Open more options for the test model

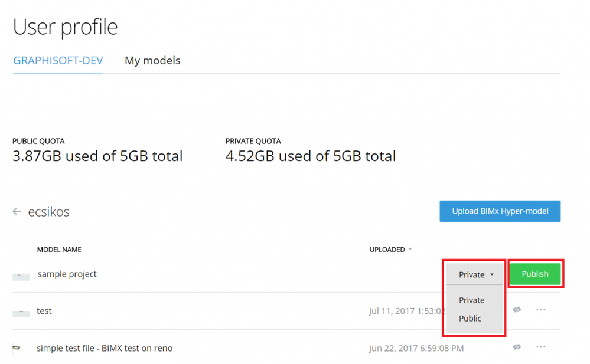click(540, 310)
